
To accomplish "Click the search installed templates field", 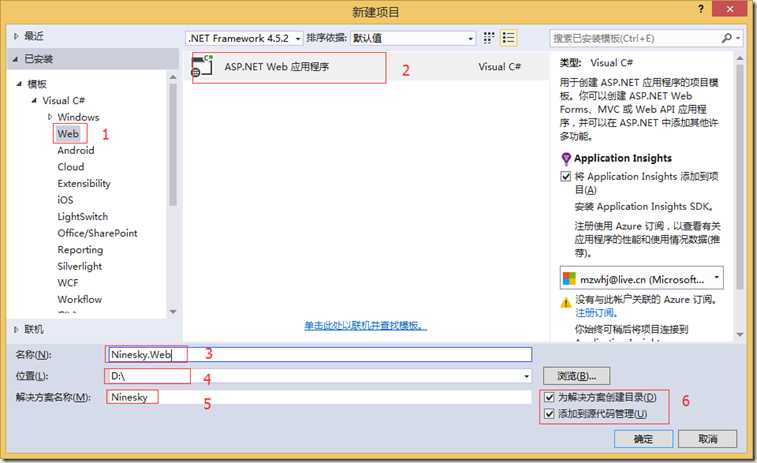I will [636, 38].
